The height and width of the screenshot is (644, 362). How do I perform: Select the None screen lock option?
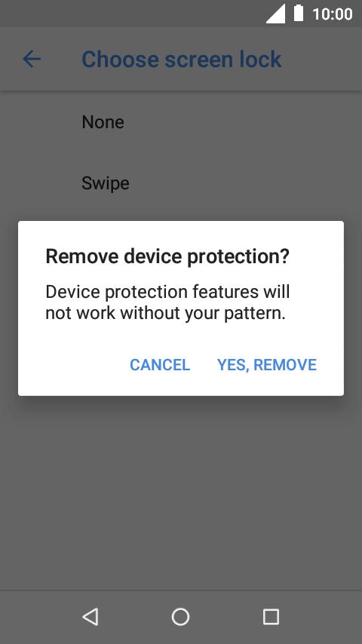181,122
